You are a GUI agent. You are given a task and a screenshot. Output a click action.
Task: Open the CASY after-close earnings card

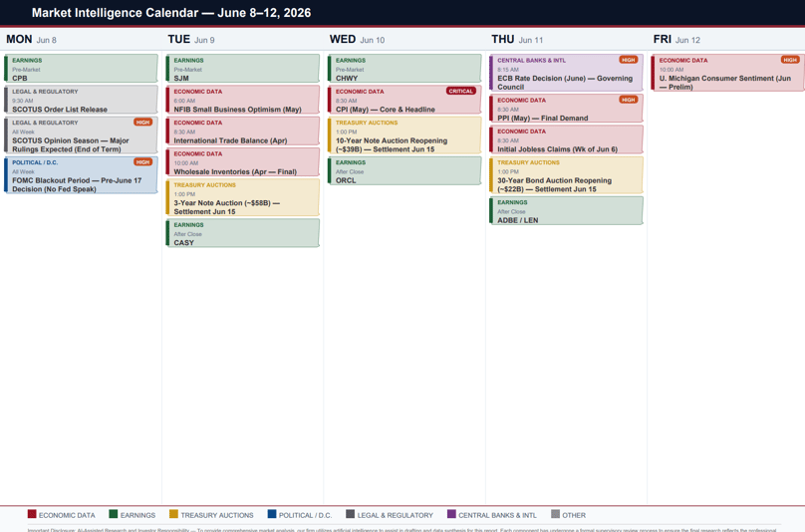click(x=243, y=233)
